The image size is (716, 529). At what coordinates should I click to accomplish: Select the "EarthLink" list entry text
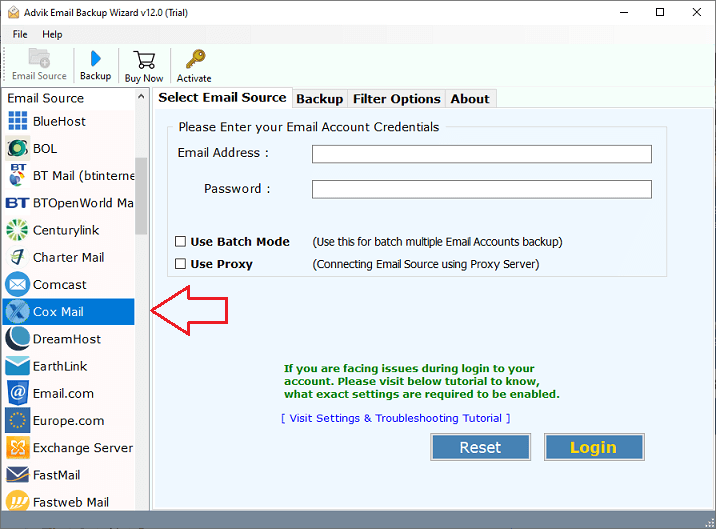pos(60,366)
